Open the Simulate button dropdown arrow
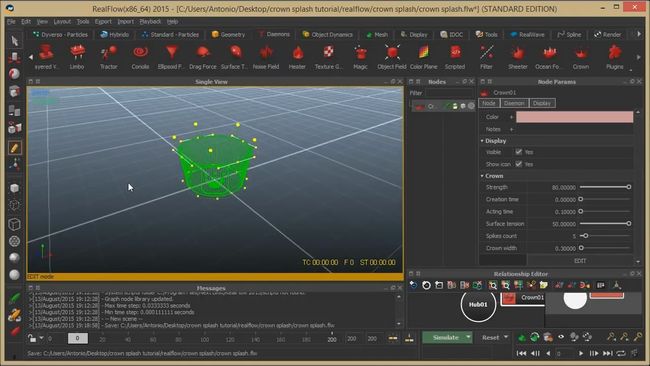 pyautogui.click(x=468, y=337)
